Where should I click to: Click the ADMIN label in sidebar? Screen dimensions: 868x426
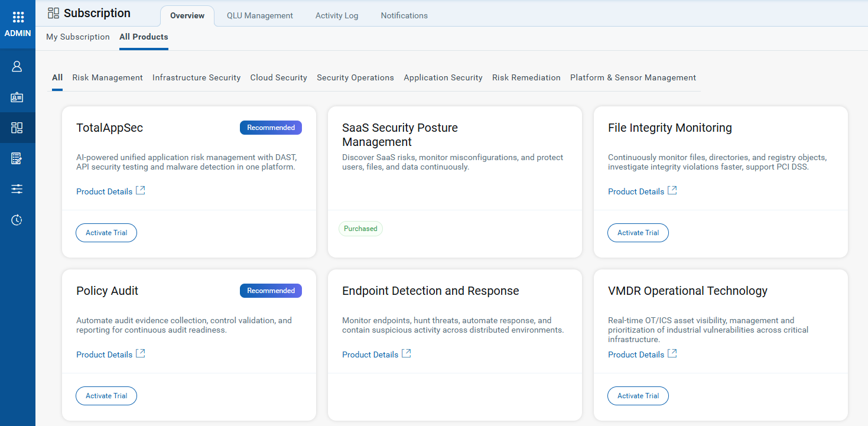coord(18,34)
